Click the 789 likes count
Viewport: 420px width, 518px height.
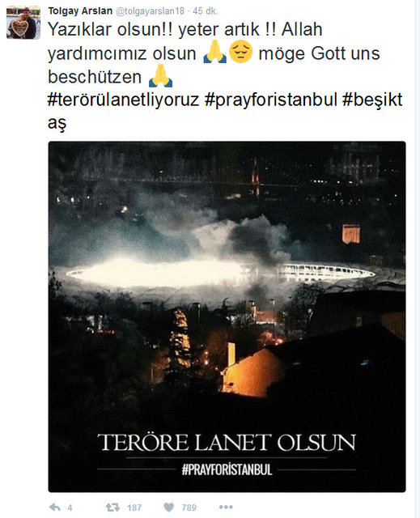coord(189,507)
